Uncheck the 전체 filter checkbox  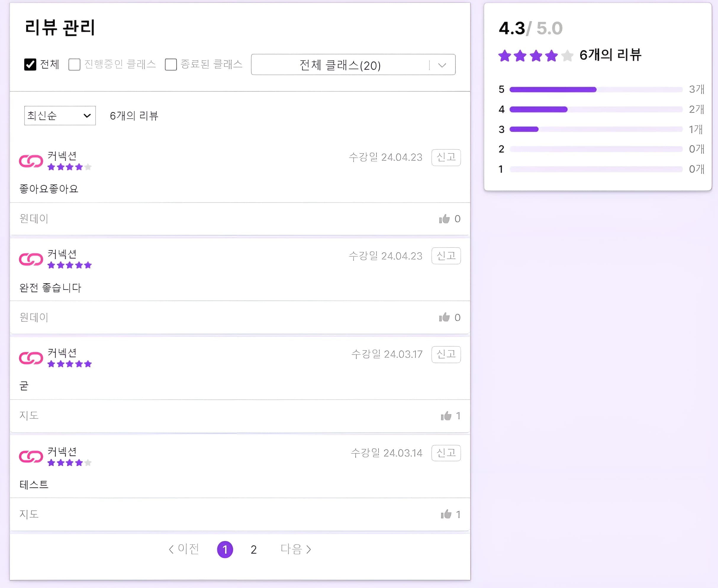pos(30,64)
